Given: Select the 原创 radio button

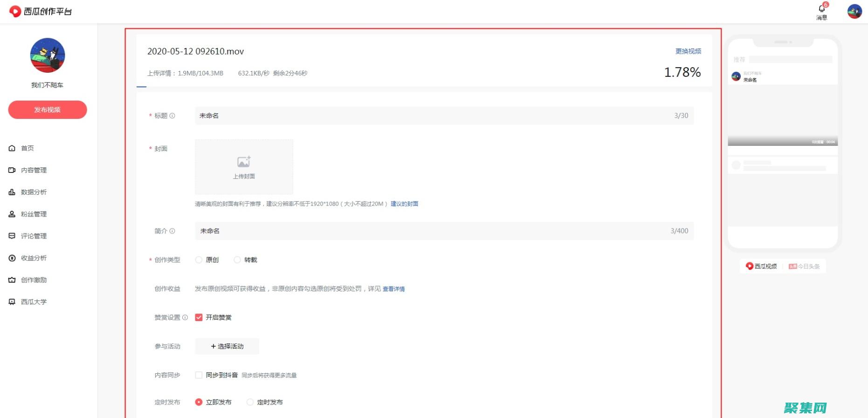Looking at the screenshot, I should (199, 260).
